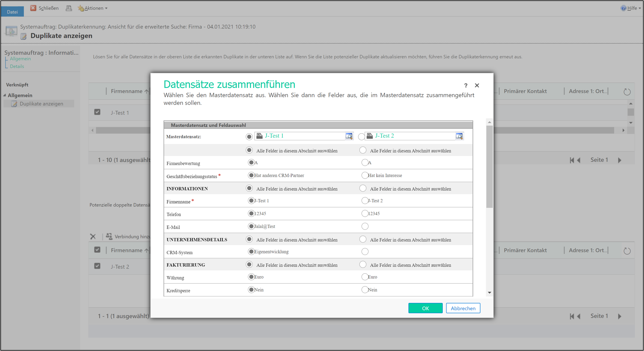
Task: Select all UNTERNEHMENSDETAILS fields for first record
Action: pyautogui.click(x=249, y=240)
